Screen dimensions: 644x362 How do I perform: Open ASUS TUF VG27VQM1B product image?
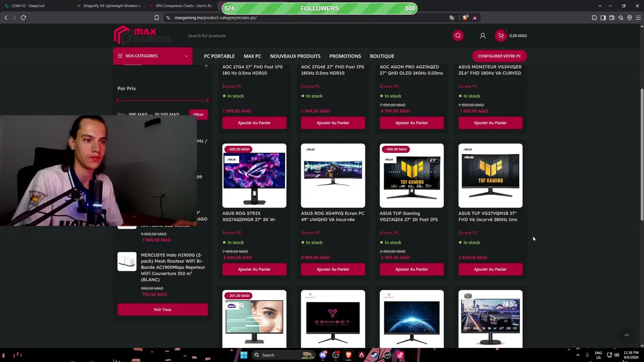coord(491,175)
